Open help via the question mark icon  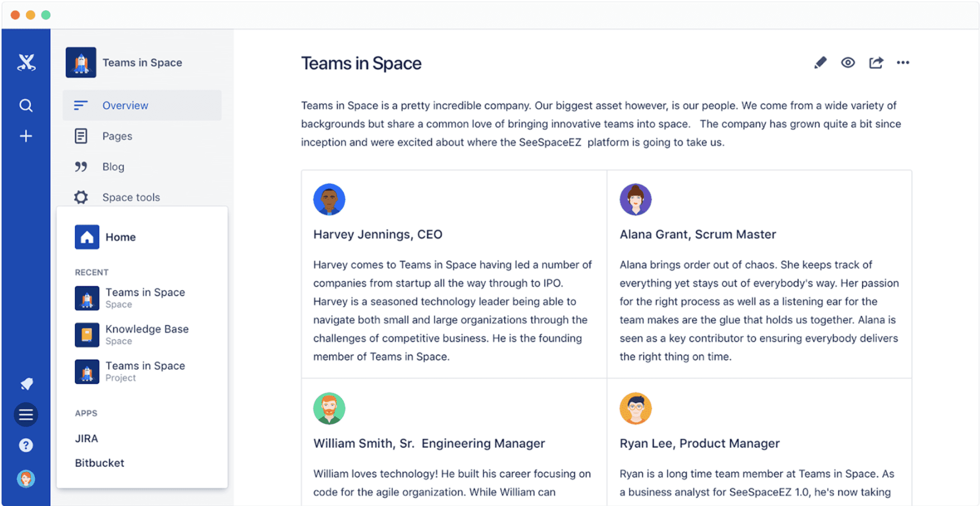[26, 445]
